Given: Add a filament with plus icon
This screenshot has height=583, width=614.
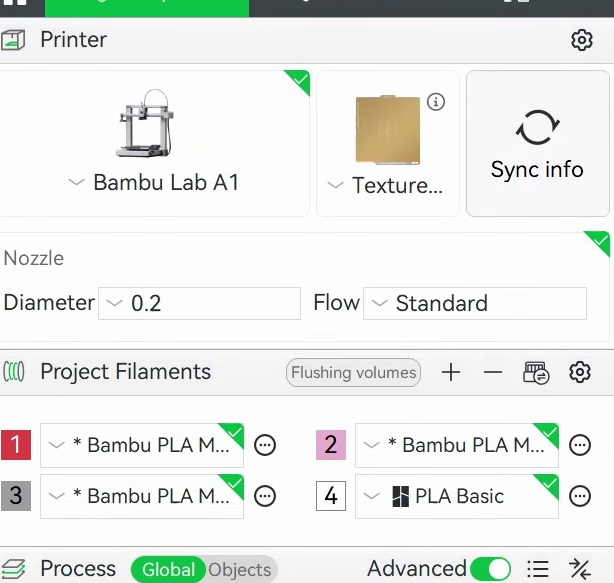Looking at the screenshot, I should (451, 372).
